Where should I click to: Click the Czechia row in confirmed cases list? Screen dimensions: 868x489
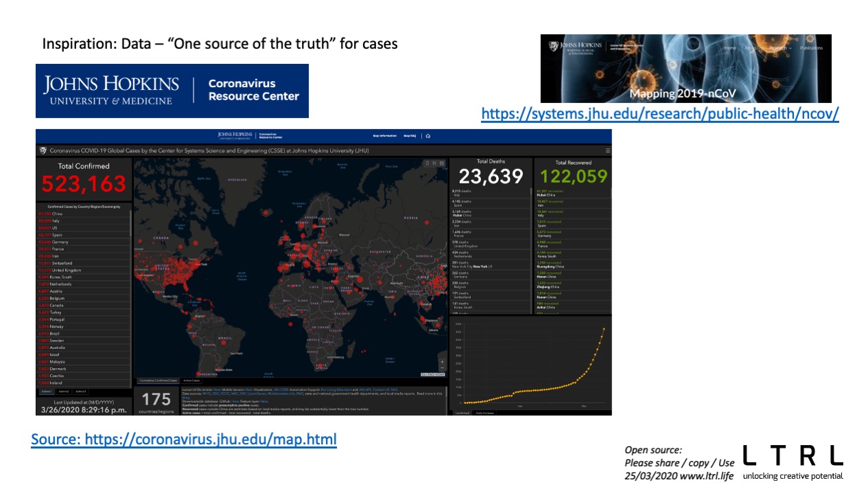point(82,376)
